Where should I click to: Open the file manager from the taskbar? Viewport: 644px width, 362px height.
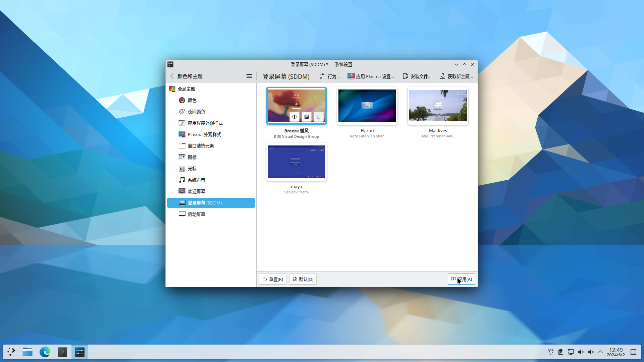click(x=28, y=352)
